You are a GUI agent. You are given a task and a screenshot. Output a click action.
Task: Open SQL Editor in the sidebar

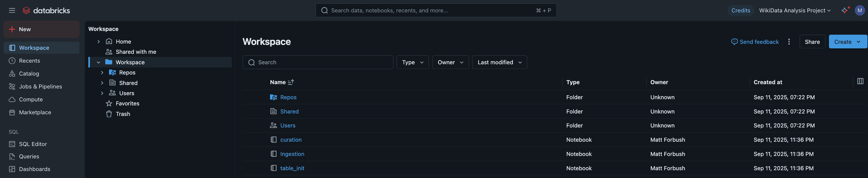pyautogui.click(x=41, y=144)
